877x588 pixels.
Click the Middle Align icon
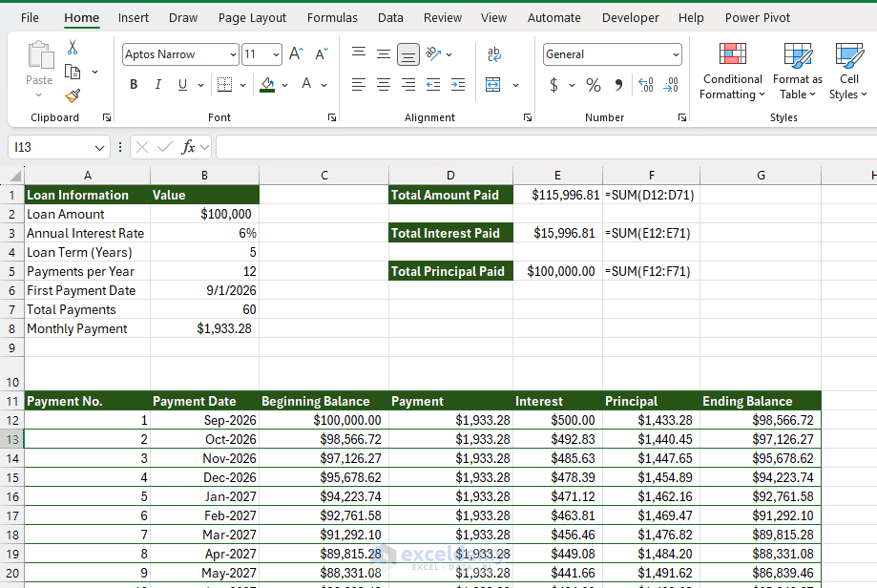point(383,53)
